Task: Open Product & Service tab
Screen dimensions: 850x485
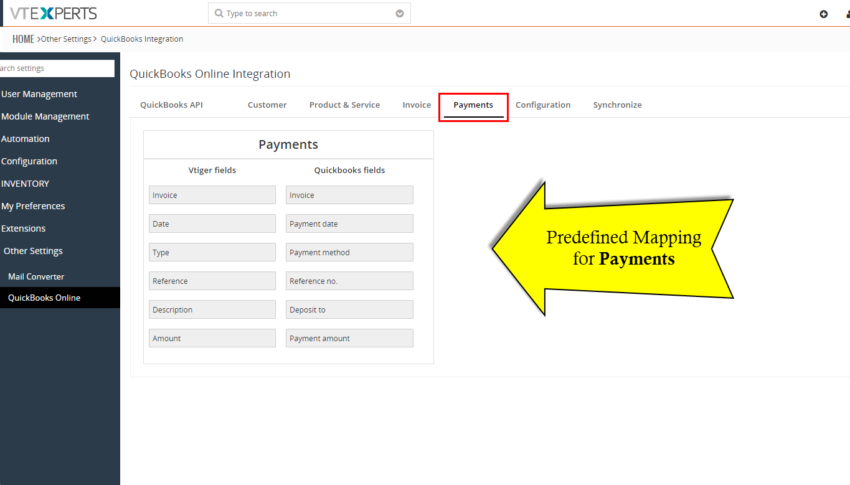Action: (x=344, y=105)
